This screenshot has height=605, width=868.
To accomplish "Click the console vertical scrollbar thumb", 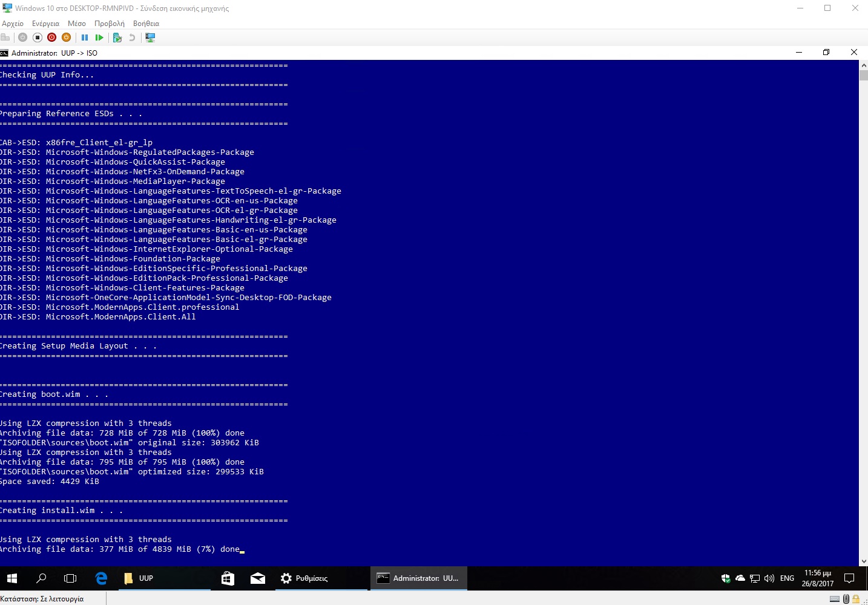I will coord(864,76).
